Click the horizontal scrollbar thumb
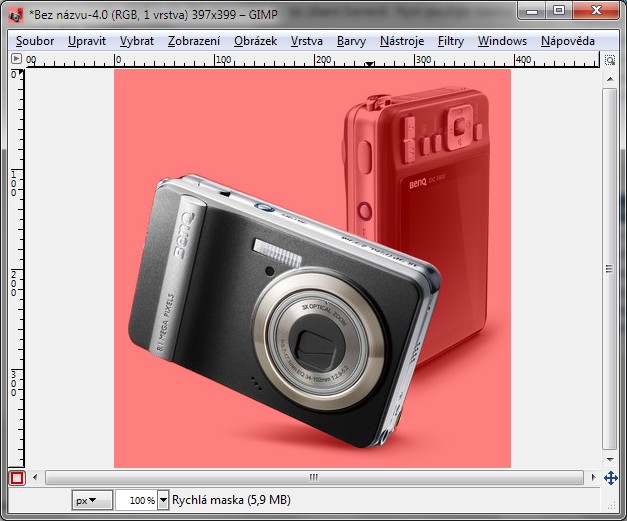This screenshot has height=521, width=627. coord(314,477)
